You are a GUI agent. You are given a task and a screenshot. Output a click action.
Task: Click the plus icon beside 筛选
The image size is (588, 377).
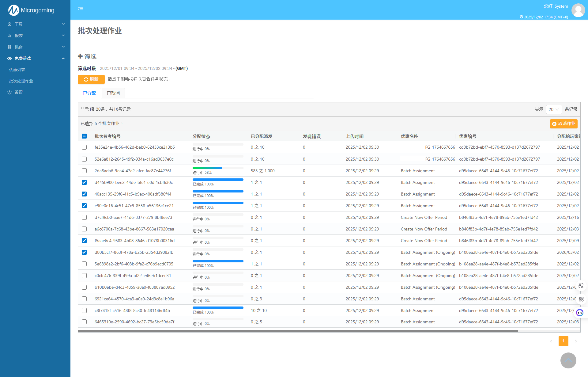(x=80, y=56)
